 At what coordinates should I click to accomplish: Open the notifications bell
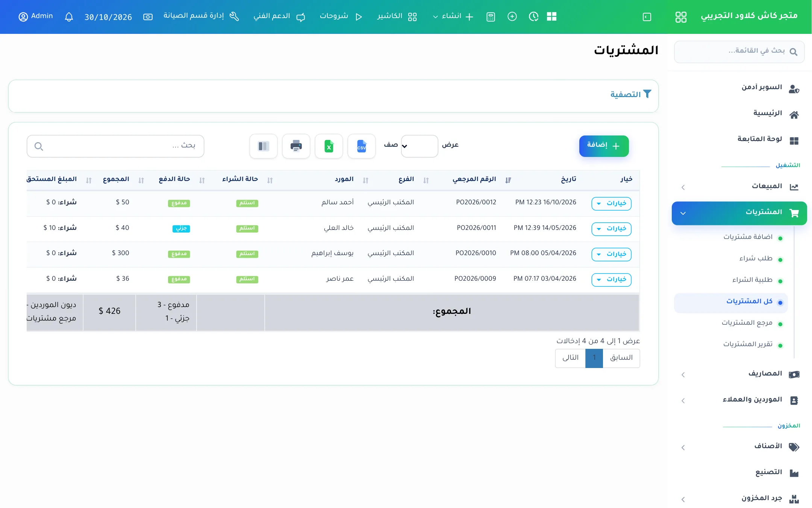coord(69,17)
